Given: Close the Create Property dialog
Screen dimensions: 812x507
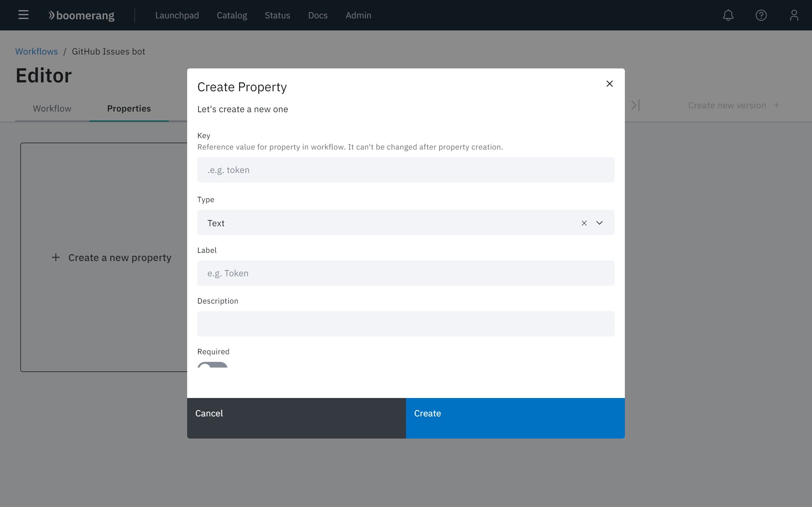Looking at the screenshot, I should (609, 84).
